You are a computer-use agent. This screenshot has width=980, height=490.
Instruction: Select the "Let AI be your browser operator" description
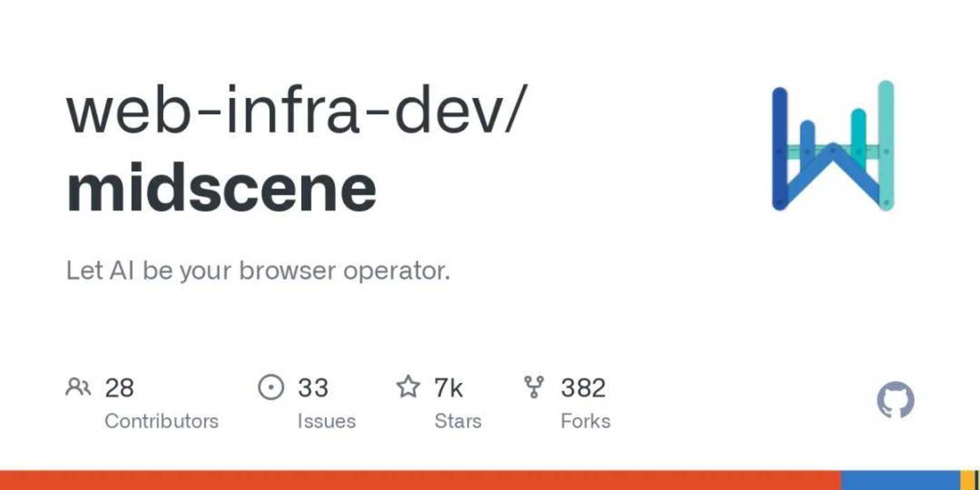coord(258,271)
